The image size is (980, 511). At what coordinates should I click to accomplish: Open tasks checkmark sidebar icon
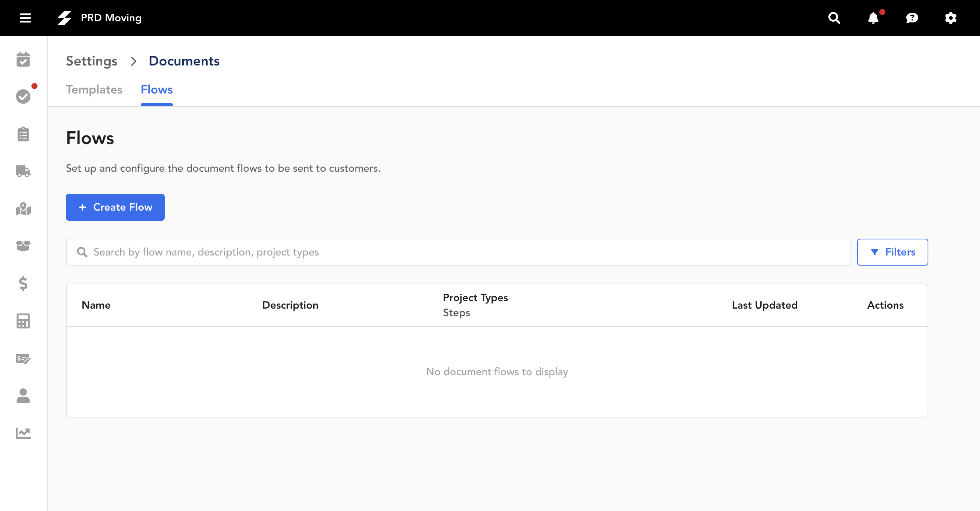click(23, 97)
